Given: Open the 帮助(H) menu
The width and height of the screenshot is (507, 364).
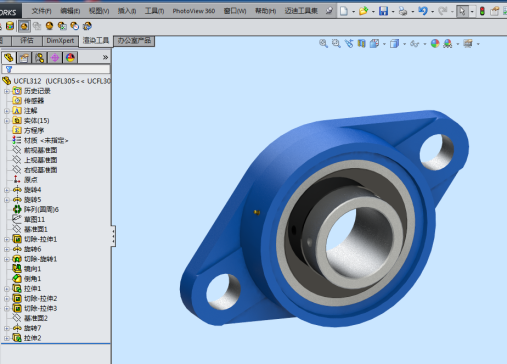Looking at the screenshot, I should click(265, 11).
